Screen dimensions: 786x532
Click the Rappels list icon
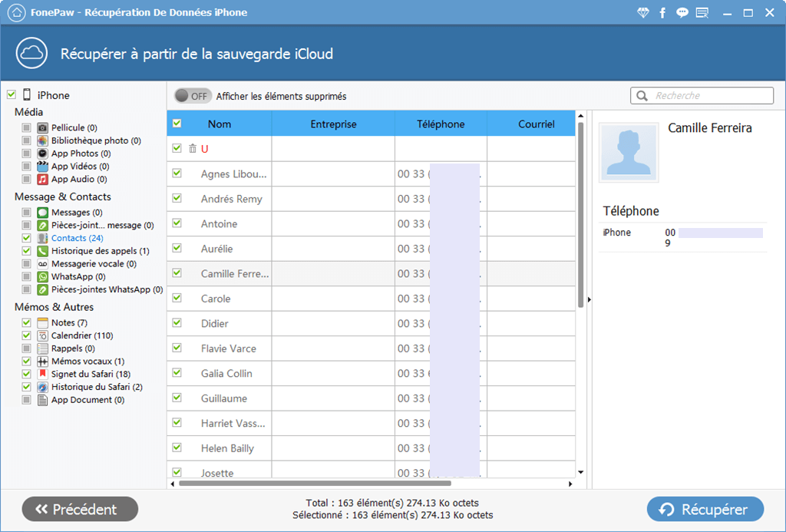43,349
